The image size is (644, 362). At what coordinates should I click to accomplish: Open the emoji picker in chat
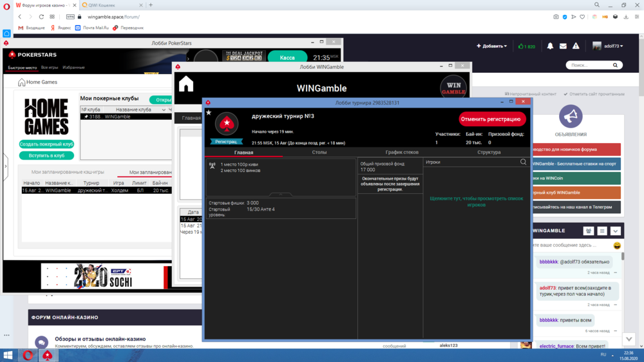(x=617, y=245)
